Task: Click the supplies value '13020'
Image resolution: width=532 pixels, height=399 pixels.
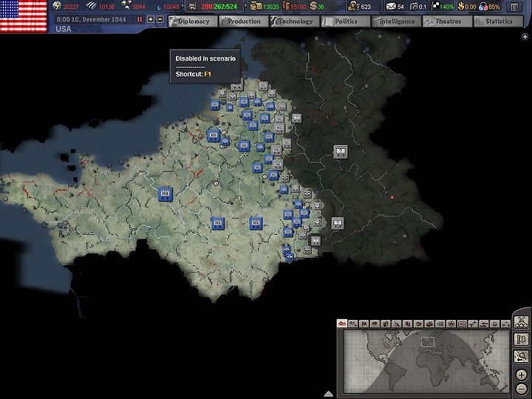Action: 270,7
